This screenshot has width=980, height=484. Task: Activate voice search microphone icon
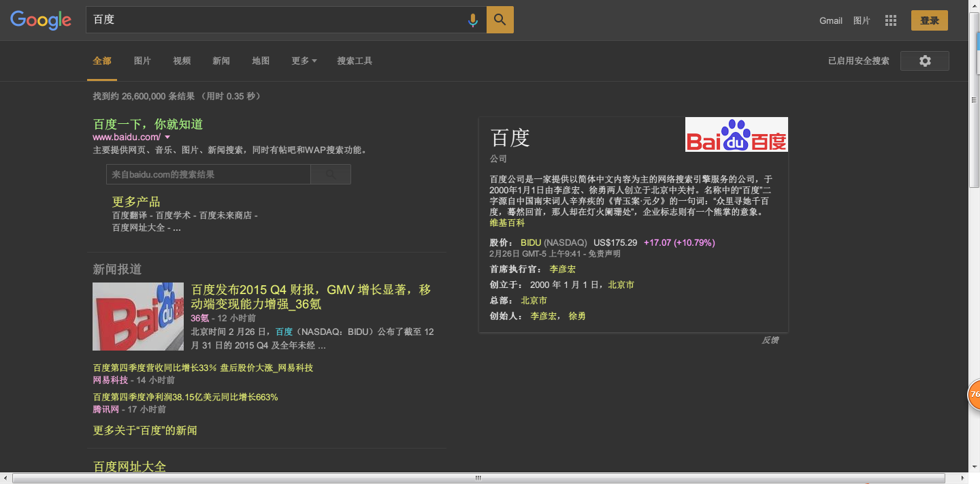click(473, 20)
